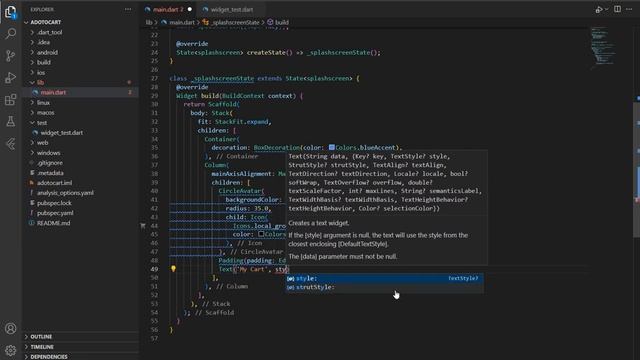Switch to the main.dart tab

(168, 9)
